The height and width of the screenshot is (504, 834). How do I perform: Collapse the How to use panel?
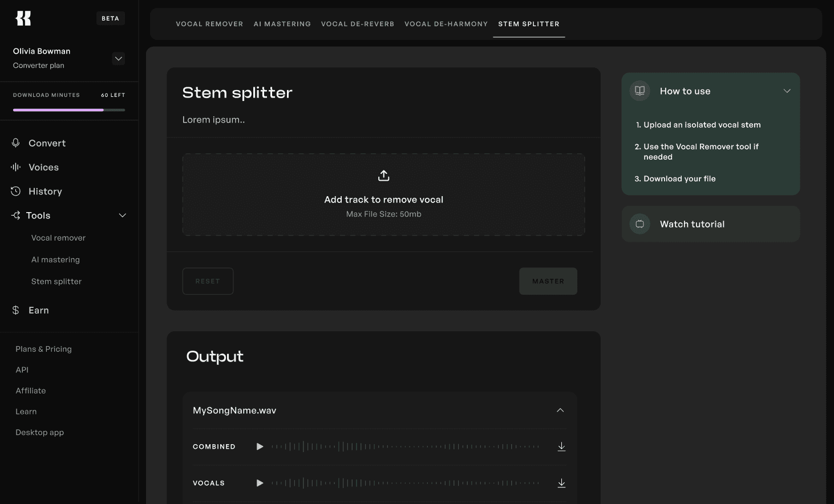coord(787,91)
